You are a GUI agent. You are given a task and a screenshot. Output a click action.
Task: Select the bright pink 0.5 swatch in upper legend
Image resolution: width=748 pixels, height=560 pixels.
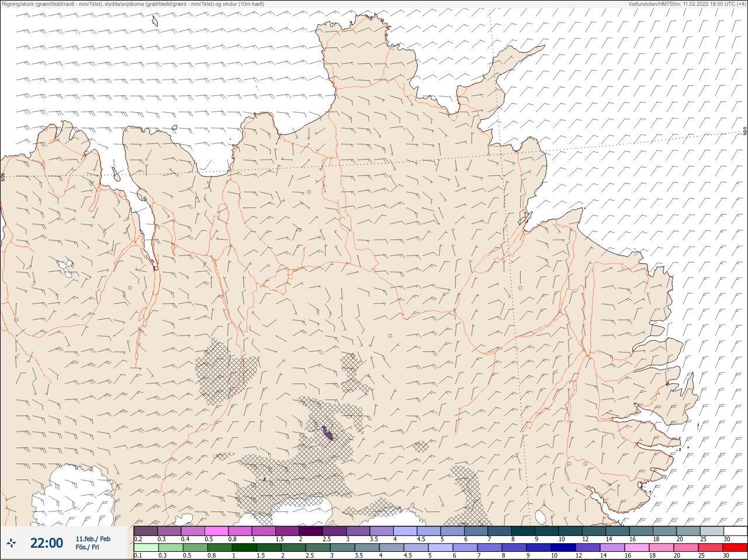point(216,531)
